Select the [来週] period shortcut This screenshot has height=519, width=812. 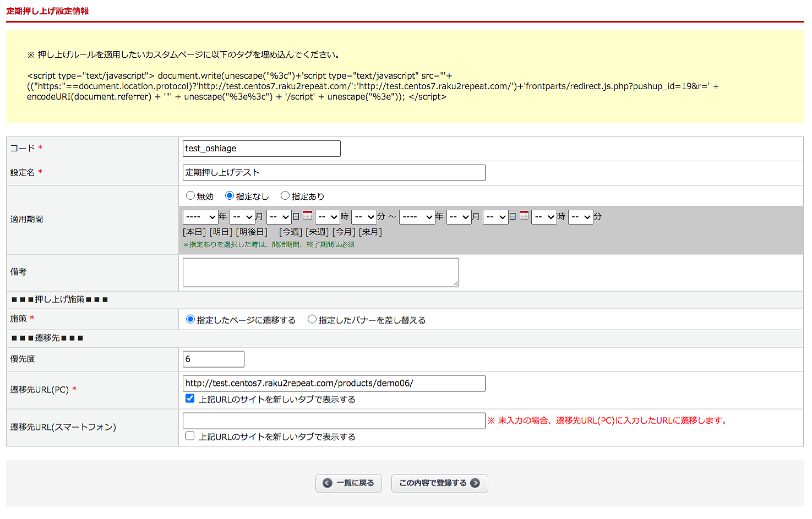click(x=317, y=232)
